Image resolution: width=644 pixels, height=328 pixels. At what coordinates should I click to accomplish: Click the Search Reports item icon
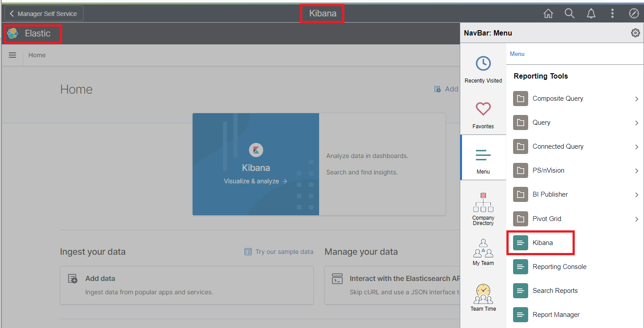[x=521, y=291]
